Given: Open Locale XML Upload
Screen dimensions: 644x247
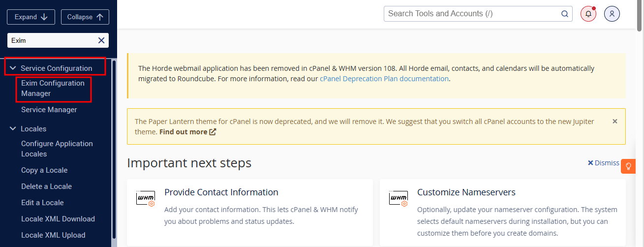Looking at the screenshot, I should click(53, 235).
